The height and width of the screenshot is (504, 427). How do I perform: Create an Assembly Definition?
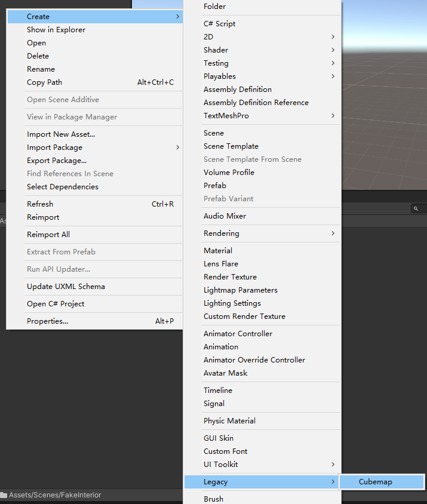pyautogui.click(x=262, y=90)
